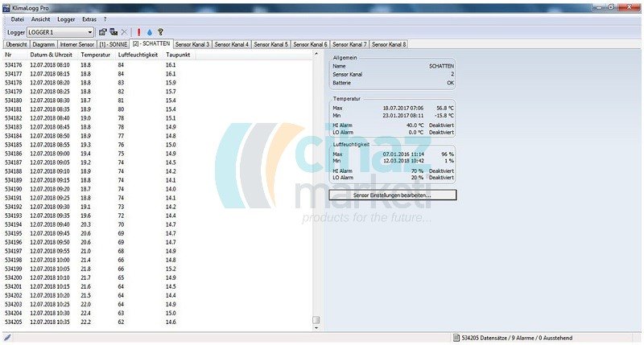This screenshot has width=644, height=345.
Task: Click the document icon beside Datensätze count
Action: pyautogui.click(x=456, y=338)
